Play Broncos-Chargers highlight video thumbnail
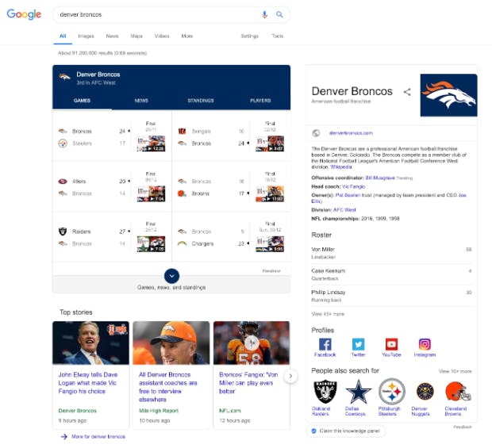The image size is (492, 448). pos(270,244)
